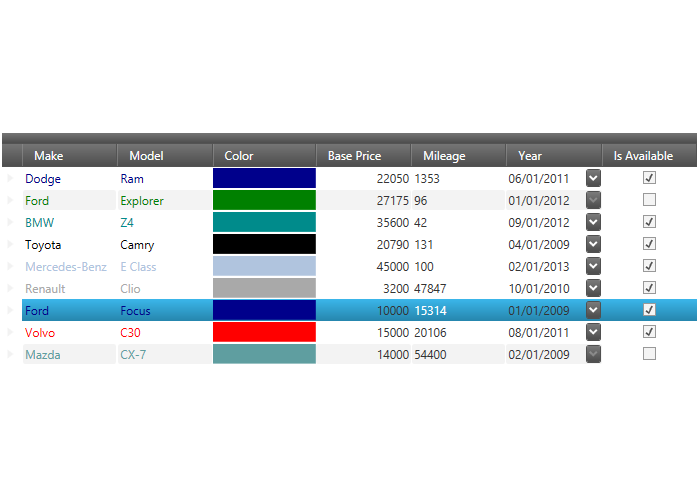Image resolution: width=700 pixels, height=500 pixels.
Task: Click row indicator arrow for Renault row
Action: tap(10, 288)
